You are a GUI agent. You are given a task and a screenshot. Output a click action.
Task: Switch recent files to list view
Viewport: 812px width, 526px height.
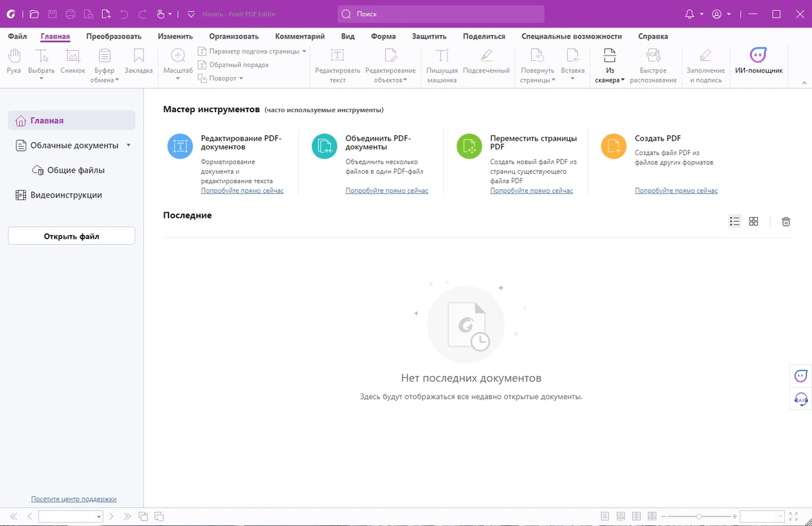[x=735, y=222]
